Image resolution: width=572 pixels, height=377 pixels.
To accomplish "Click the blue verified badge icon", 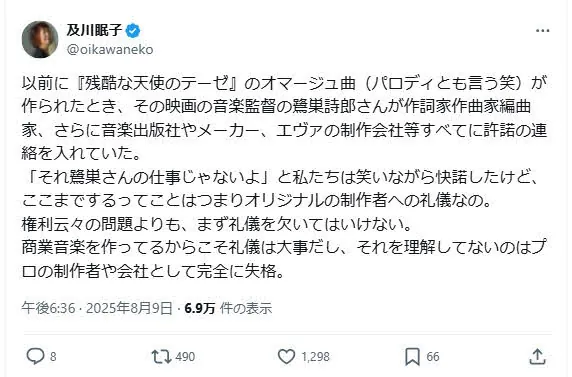I will (x=133, y=31).
